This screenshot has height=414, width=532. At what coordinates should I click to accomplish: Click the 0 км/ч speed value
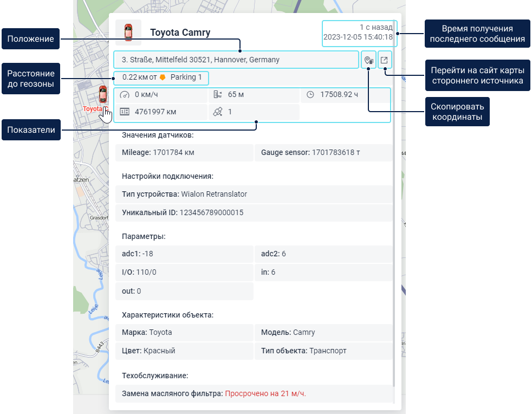coord(146,95)
